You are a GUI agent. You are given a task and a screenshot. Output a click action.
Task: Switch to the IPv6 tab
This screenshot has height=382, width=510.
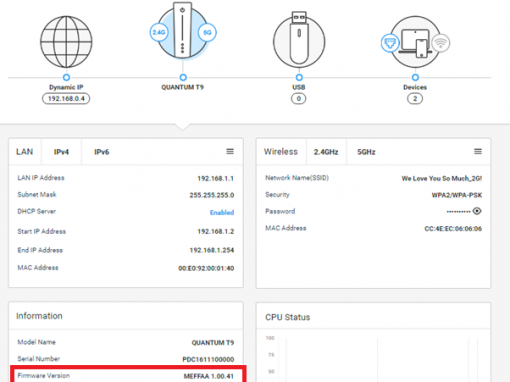click(102, 152)
